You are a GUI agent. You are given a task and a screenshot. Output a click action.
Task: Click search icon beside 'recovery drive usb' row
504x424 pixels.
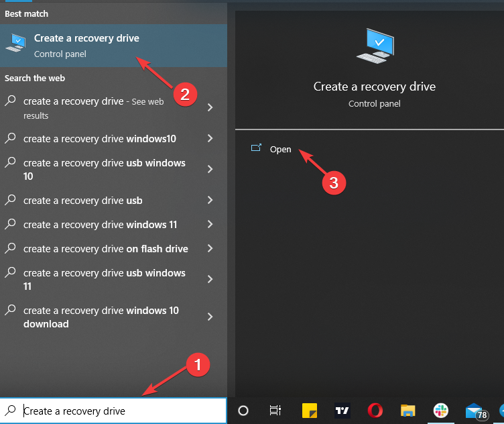[x=10, y=200]
